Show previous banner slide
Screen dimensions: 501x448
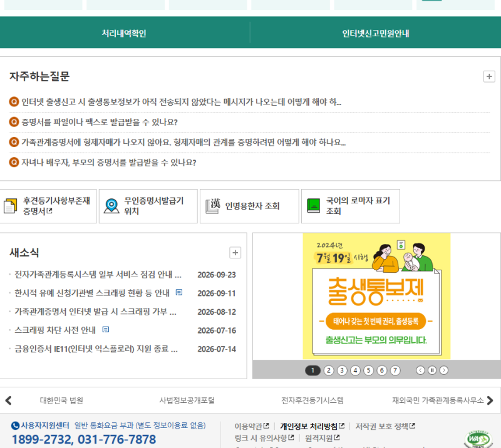(x=420, y=370)
